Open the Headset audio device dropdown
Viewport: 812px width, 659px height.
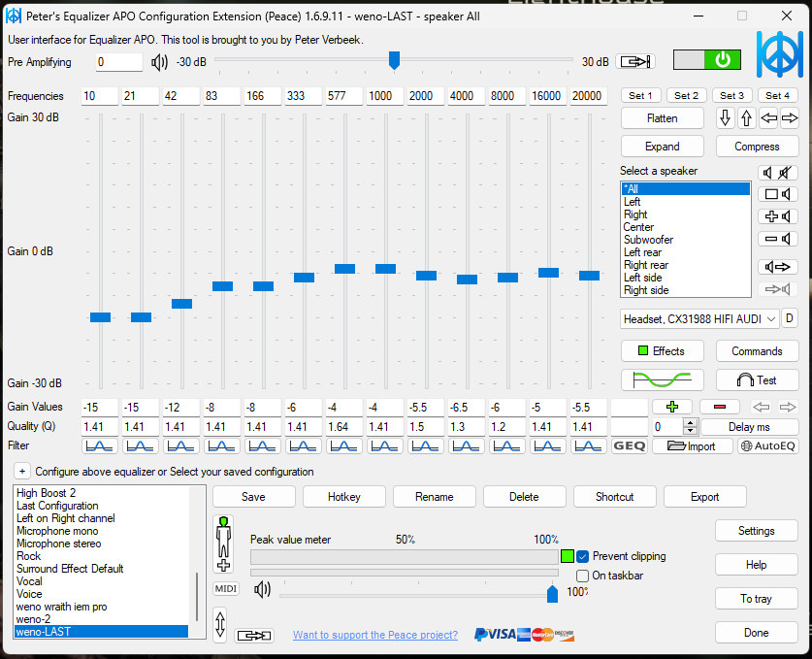click(699, 318)
